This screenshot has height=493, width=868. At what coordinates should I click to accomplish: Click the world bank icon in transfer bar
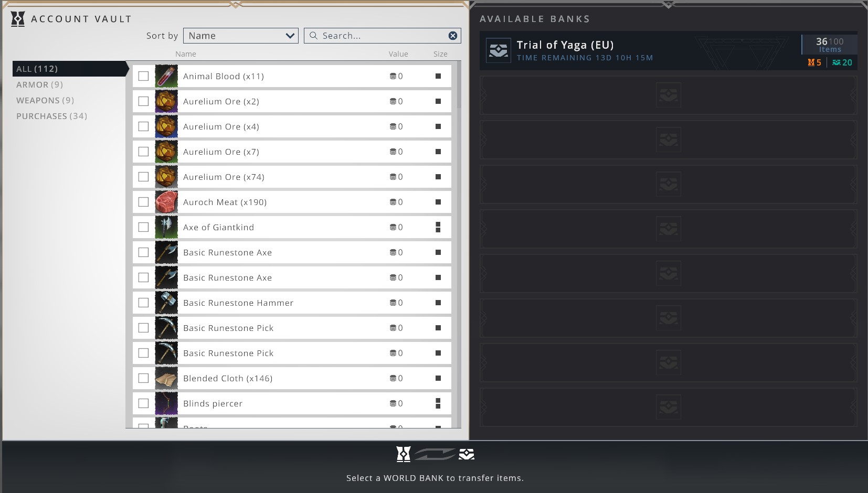tap(467, 454)
